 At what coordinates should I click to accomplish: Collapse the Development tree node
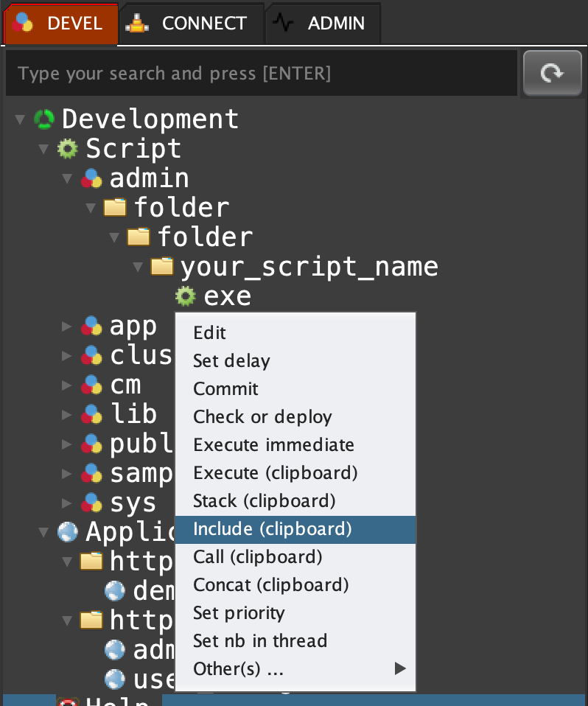click(20, 119)
